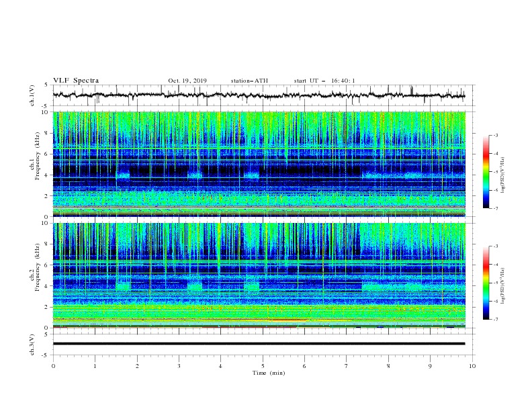Click the ch.2 color scale bar
532x411 pixels.
coord(486,283)
